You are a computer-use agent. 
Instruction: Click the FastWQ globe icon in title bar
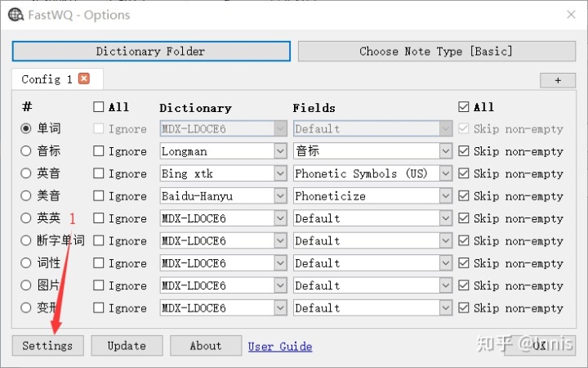pos(16,15)
